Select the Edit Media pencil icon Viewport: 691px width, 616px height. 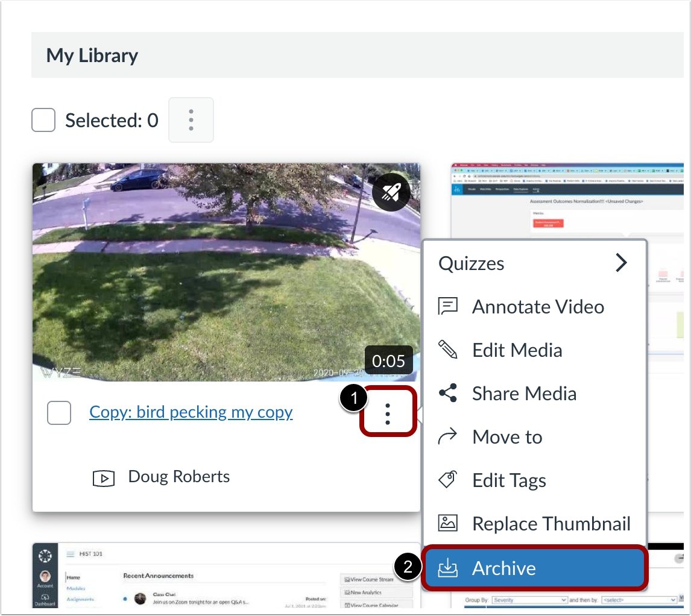(x=447, y=350)
